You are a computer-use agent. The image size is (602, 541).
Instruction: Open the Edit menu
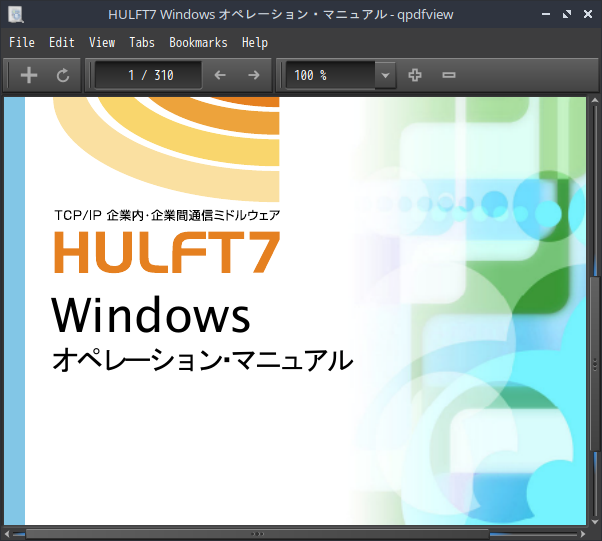[x=62, y=42]
